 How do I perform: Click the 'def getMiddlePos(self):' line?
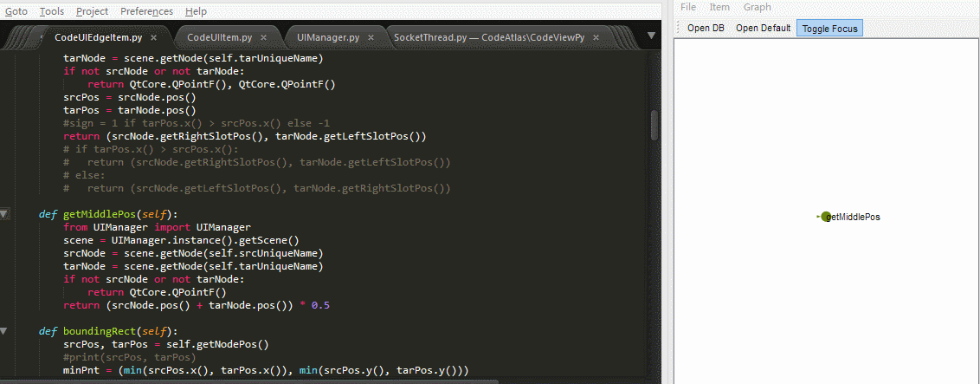click(x=109, y=214)
